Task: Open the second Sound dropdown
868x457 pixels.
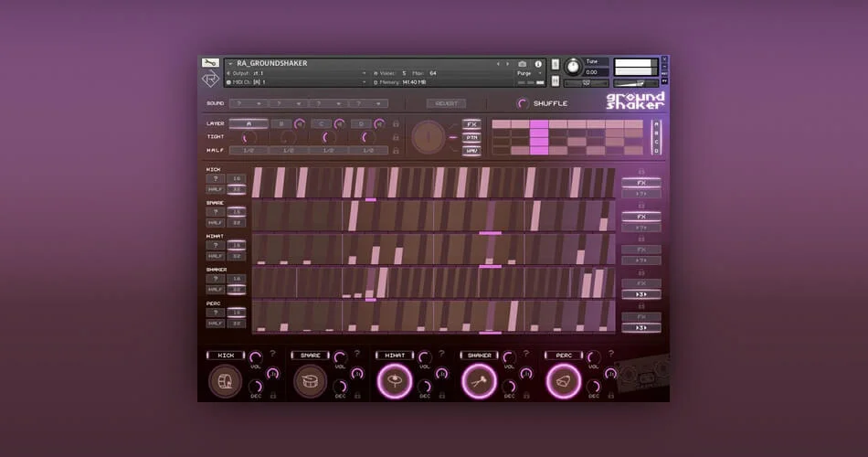Action: click(289, 103)
